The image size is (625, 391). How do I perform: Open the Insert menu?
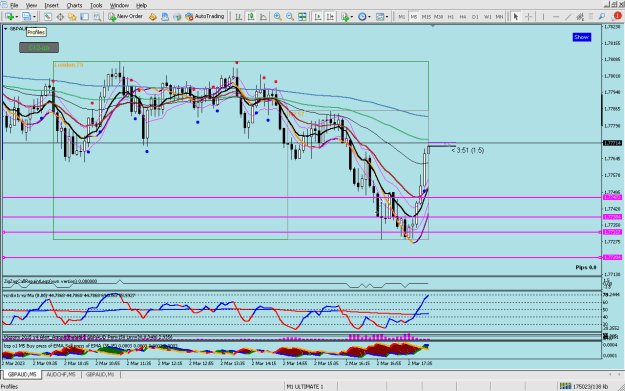(x=51, y=5)
